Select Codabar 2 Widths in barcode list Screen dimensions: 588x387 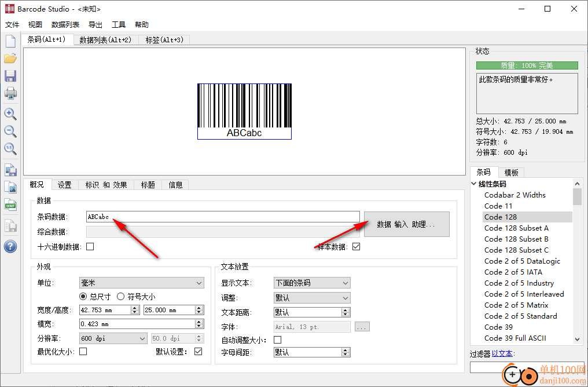click(515, 195)
